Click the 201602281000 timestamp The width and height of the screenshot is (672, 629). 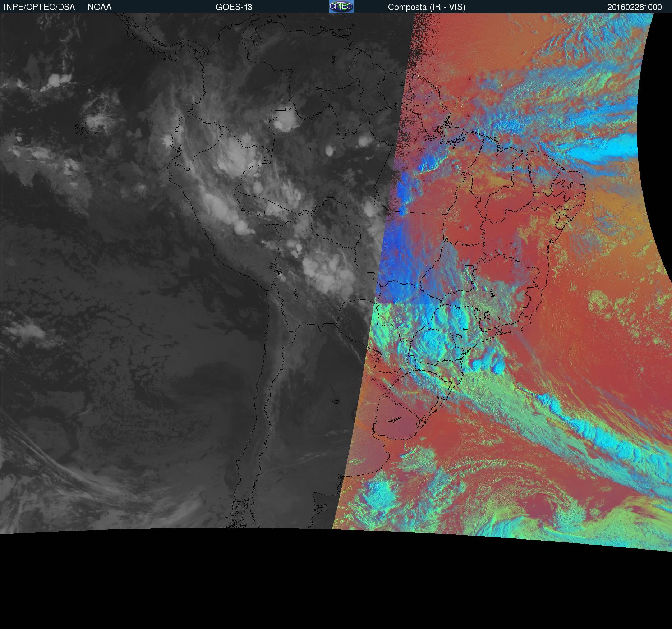(634, 7)
